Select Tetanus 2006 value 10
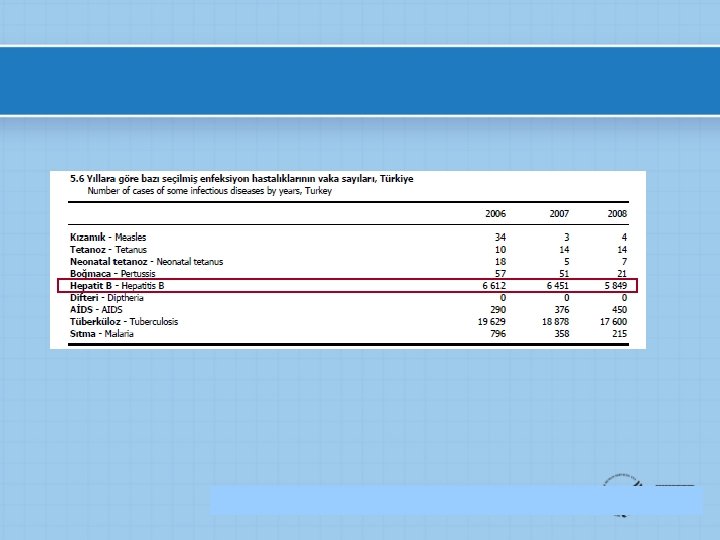The height and width of the screenshot is (540, 720). coord(500,250)
